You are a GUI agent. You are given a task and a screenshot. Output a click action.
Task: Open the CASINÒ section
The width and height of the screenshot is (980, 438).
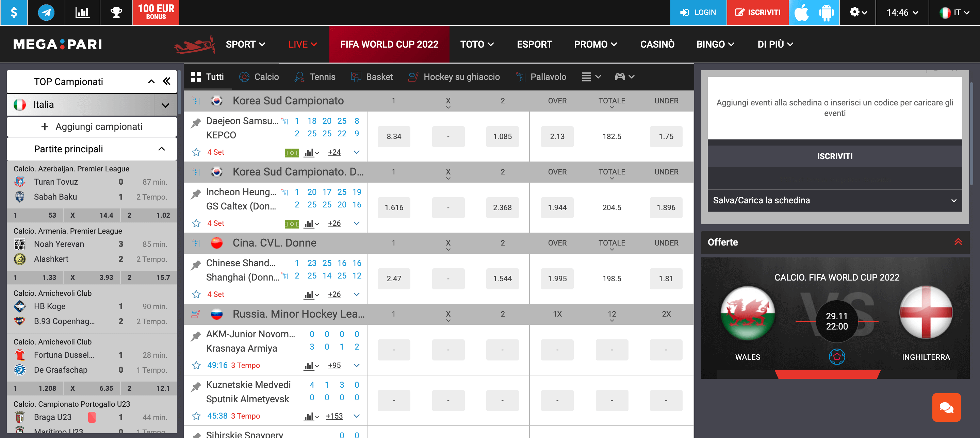tap(657, 45)
